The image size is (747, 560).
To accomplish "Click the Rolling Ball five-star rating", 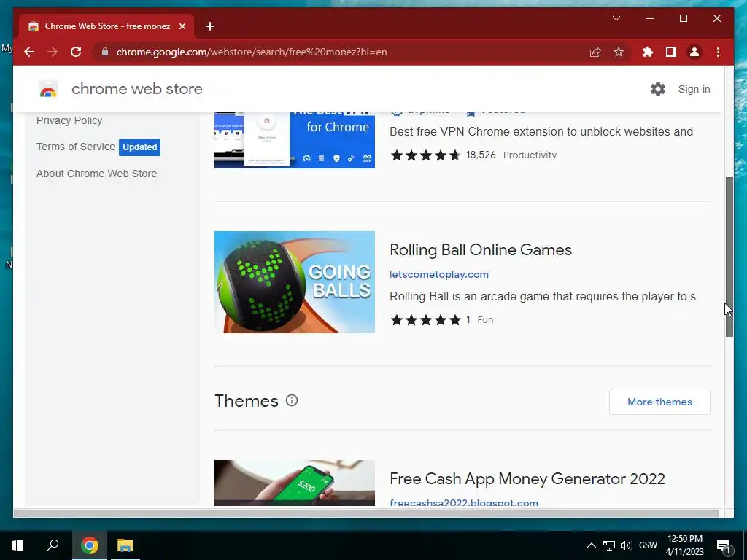I will click(x=426, y=320).
